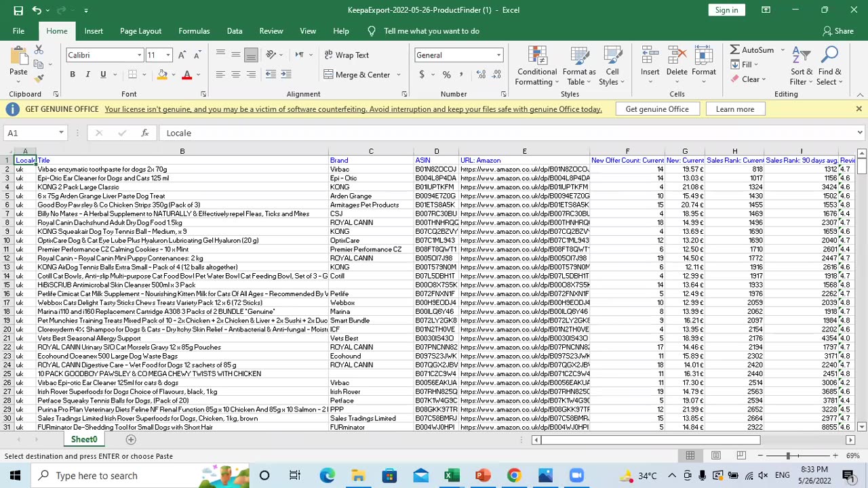Toggle Bold formatting
Screen dimensions: 868x488
tap(73, 75)
